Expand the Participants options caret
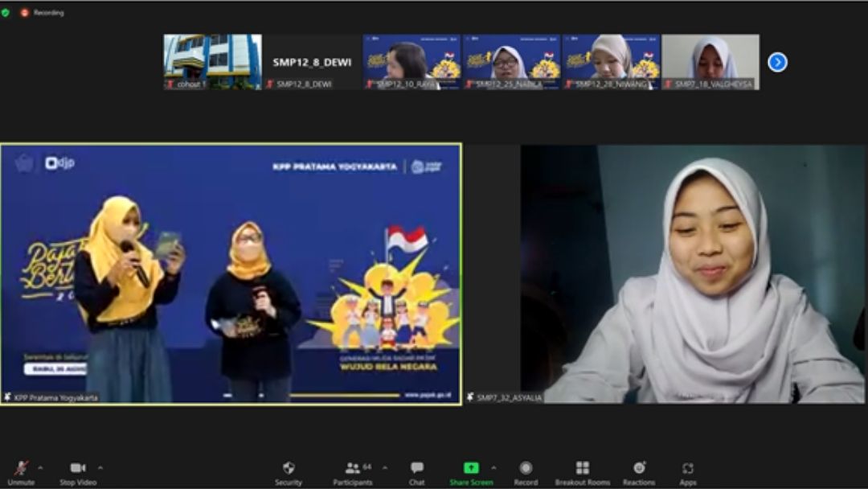868x489 pixels. (x=384, y=467)
